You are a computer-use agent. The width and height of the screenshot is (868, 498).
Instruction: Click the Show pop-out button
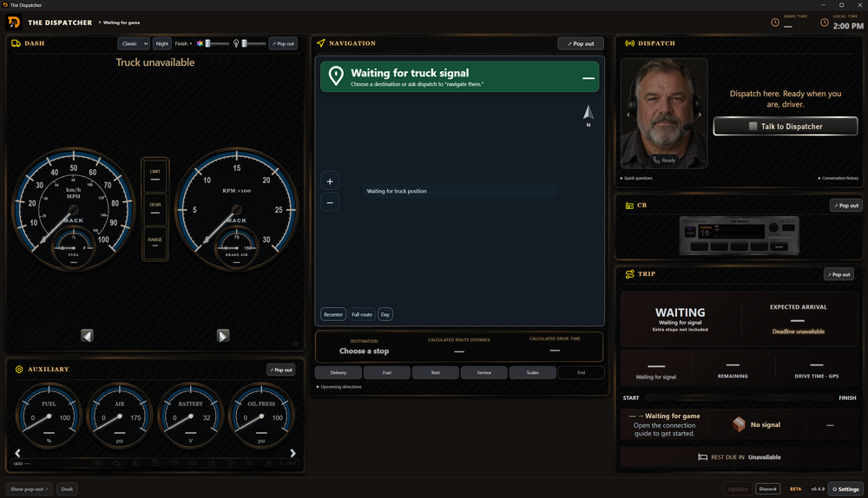[30, 489]
